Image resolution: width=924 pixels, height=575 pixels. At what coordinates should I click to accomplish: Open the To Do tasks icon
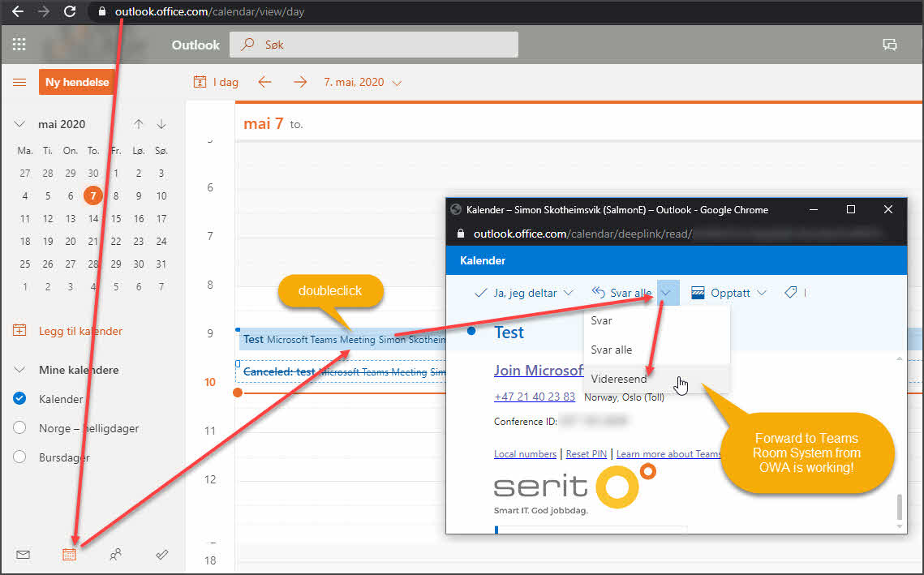coord(162,555)
